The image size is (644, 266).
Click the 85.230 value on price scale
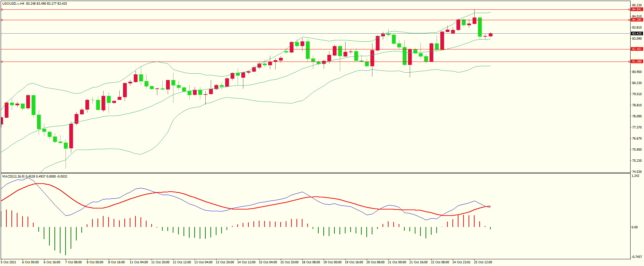[637, 5]
